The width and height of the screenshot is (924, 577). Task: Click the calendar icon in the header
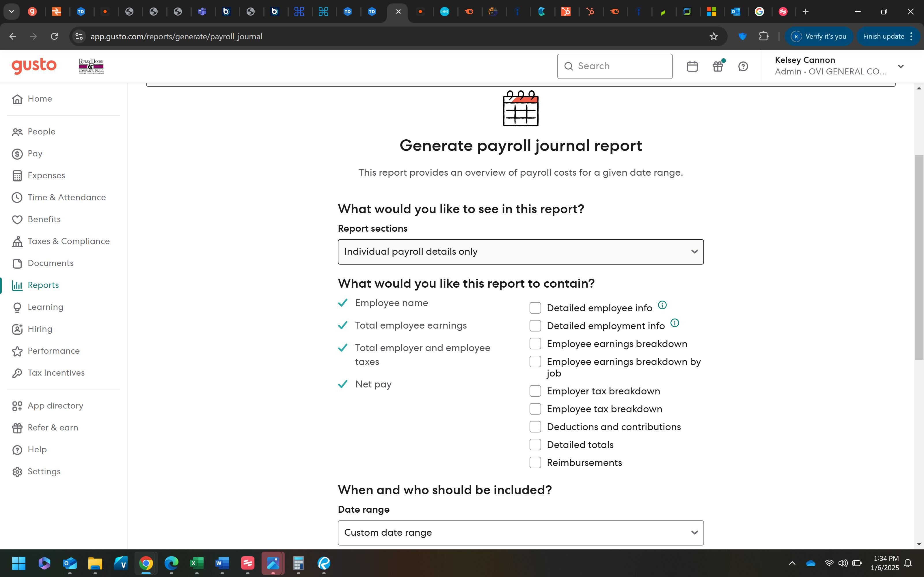click(692, 66)
